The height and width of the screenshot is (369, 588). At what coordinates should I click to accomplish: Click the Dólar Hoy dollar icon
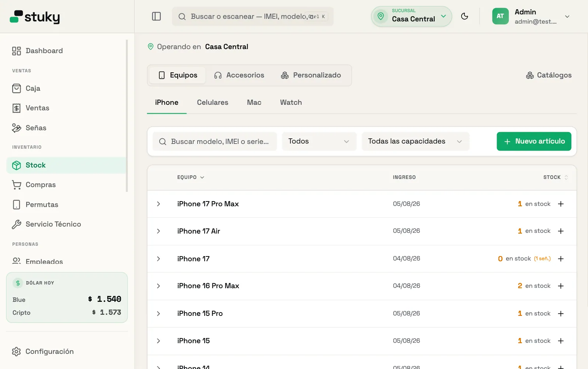tap(18, 283)
